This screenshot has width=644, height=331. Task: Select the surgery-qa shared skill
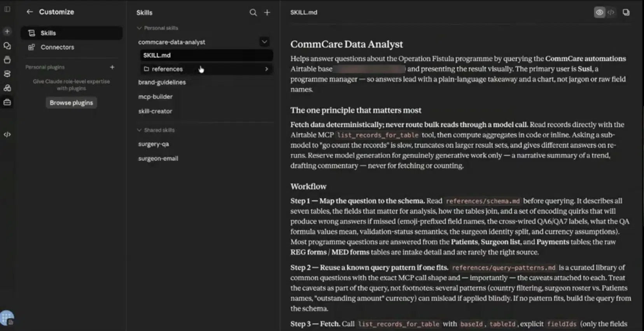154,144
